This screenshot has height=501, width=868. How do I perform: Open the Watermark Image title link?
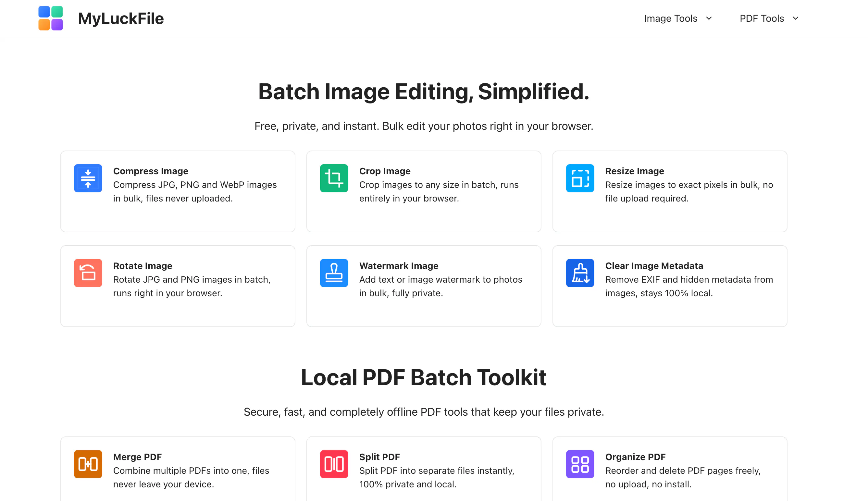tap(399, 266)
